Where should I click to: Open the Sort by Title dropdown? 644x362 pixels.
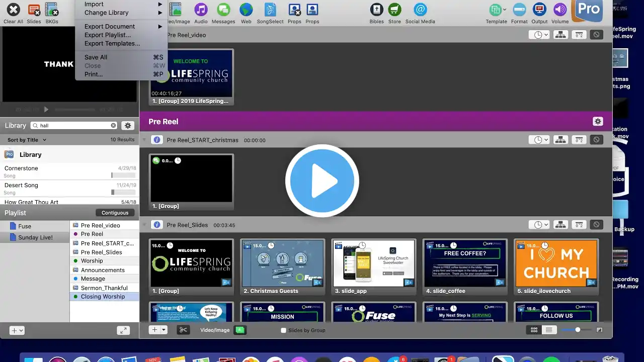[27, 140]
